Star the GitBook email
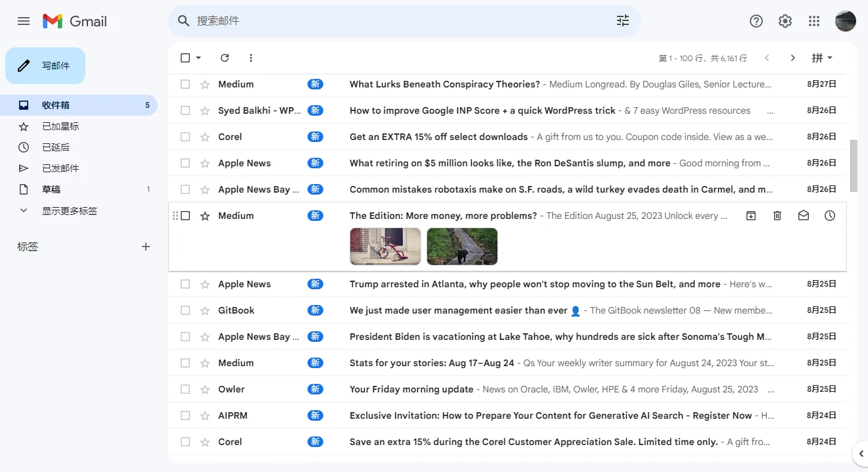 (x=205, y=310)
